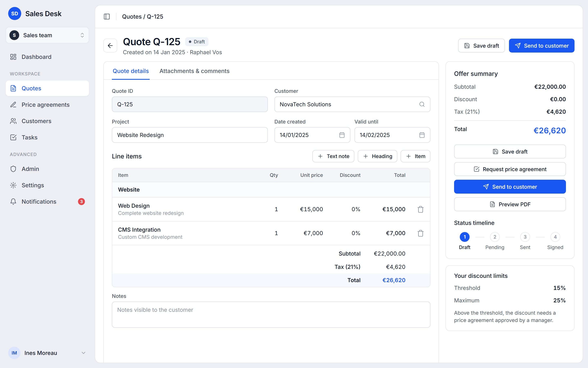The height and width of the screenshot is (368, 588).
Task: Select step 2 Pending in timeline
Action: pos(495,237)
